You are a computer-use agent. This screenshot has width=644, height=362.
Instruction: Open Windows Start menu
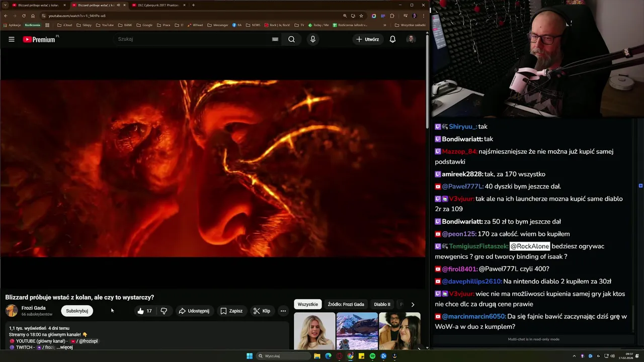coord(250,356)
